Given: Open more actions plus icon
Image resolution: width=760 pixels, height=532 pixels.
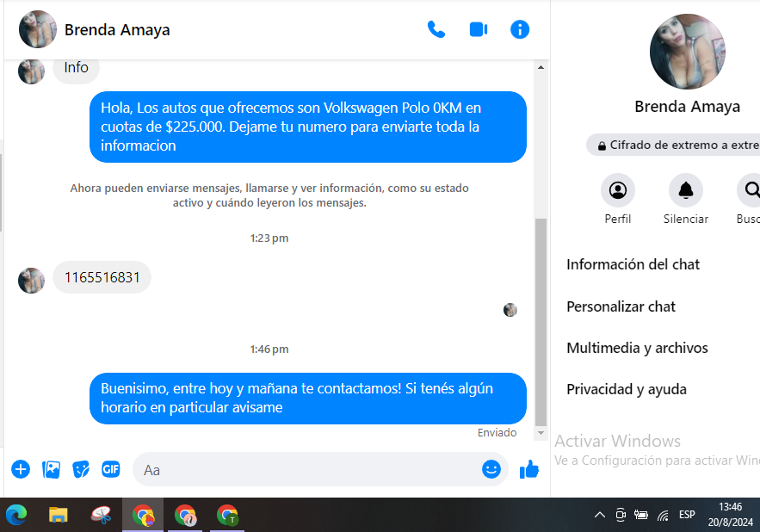Looking at the screenshot, I should (x=21, y=469).
